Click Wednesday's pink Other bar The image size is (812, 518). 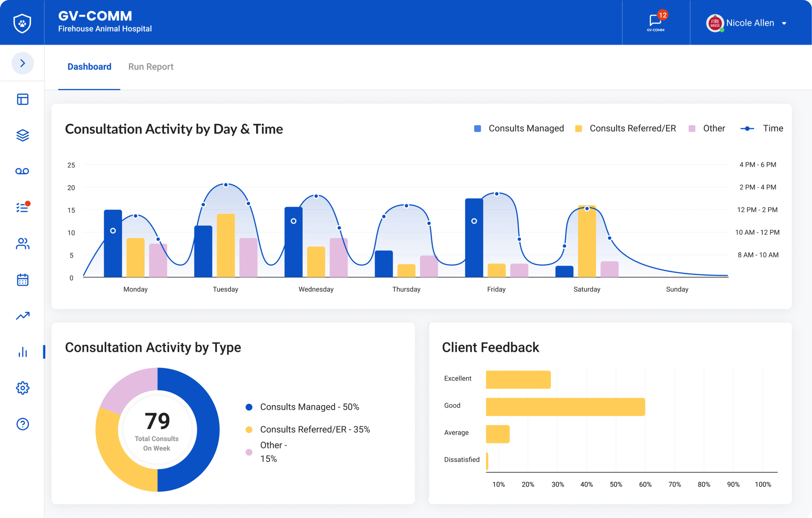click(339, 258)
